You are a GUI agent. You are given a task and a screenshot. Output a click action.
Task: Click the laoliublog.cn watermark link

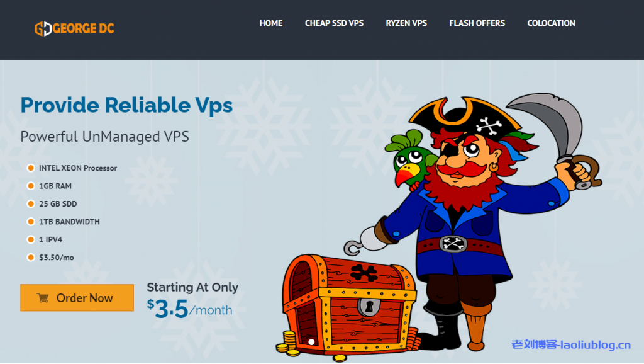pyautogui.click(x=571, y=344)
